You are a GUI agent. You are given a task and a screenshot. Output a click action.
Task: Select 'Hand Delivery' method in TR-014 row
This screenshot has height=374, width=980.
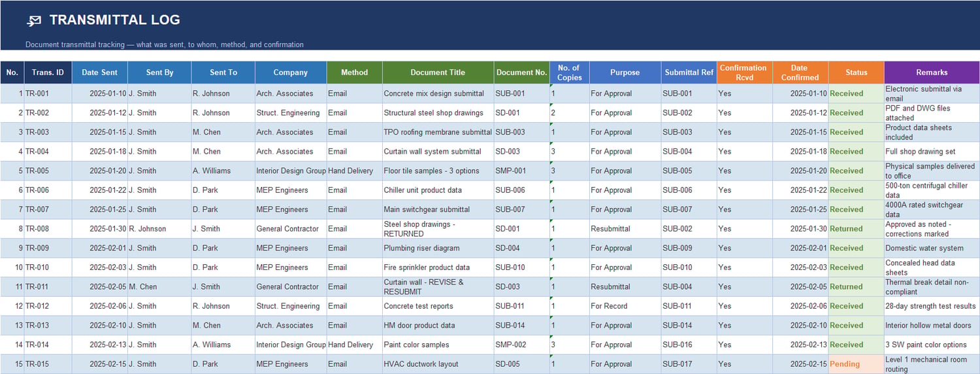click(x=355, y=345)
